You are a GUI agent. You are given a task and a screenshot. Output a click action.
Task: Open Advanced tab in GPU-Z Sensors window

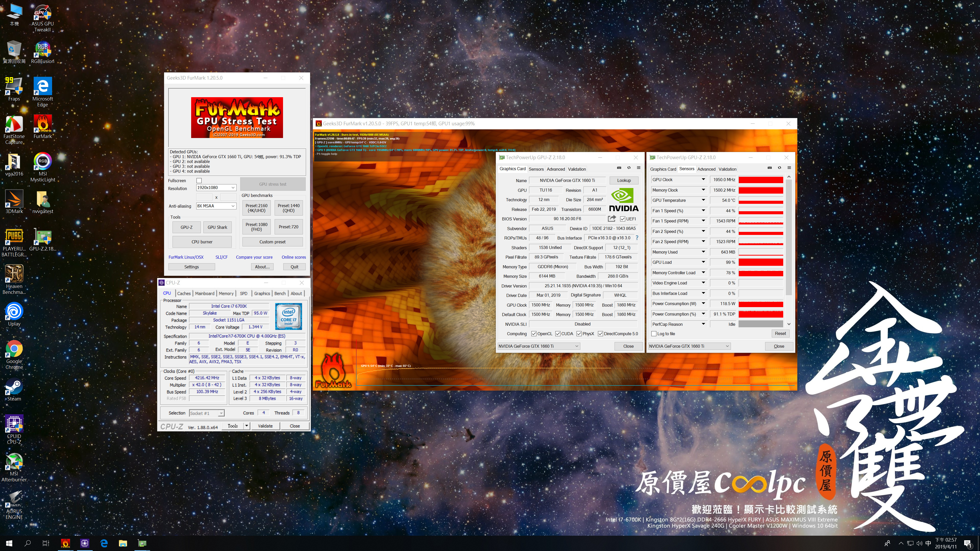point(706,169)
